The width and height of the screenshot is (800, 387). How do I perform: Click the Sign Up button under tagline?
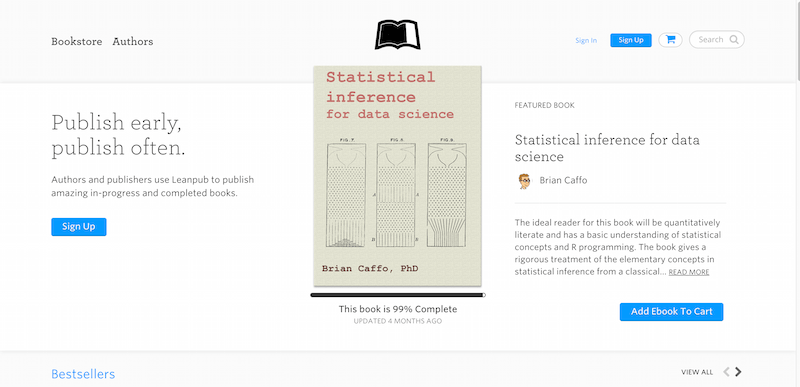79,227
